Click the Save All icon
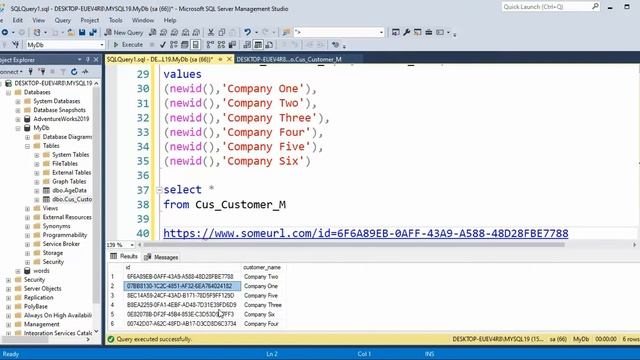 [93, 32]
